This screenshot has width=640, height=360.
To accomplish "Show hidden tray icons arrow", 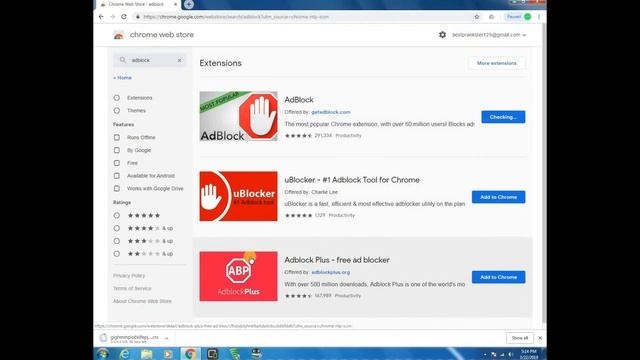I will tap(485, 355).
